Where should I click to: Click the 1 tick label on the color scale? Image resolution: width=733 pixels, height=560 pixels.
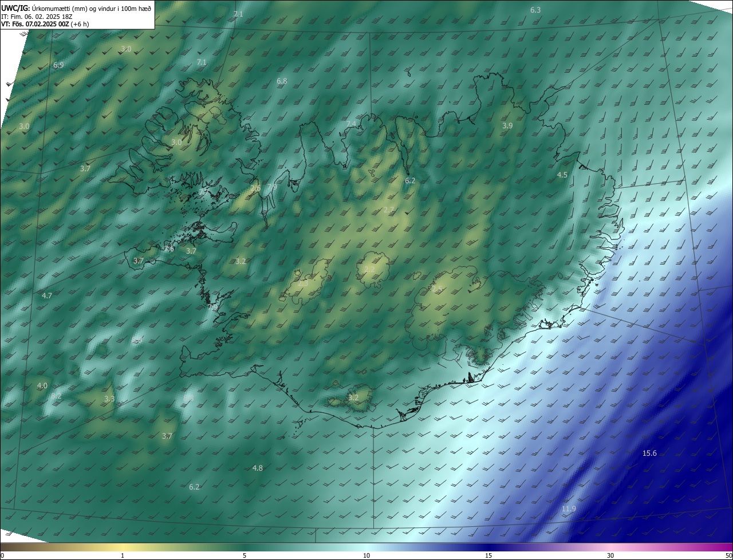123,555
